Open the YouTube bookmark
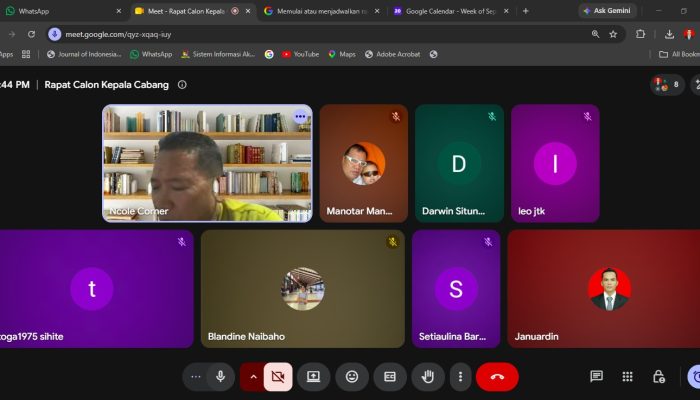Screen dimensions: 700x400 (x=300, y=54)
